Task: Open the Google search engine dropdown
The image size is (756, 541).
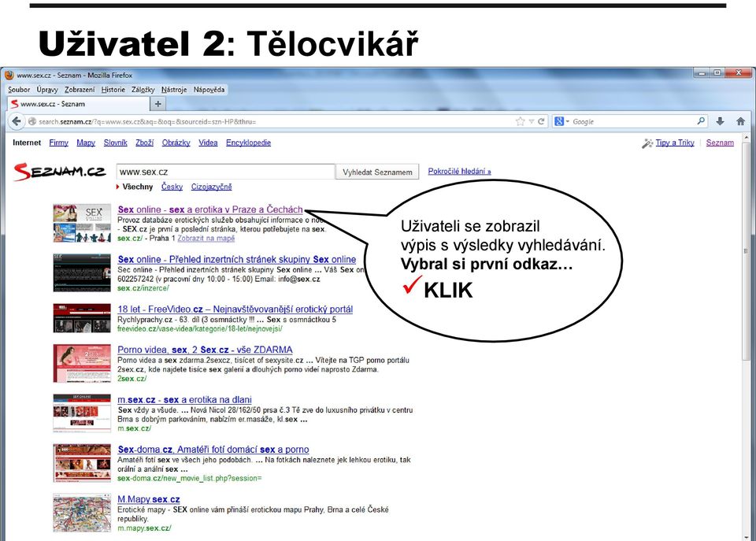Action: pyautogui.click(x=561, y=121)
